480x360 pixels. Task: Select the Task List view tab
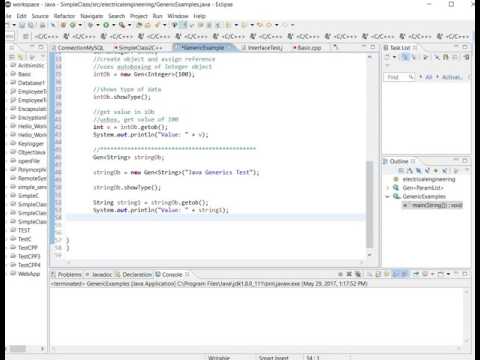click(400, 48)
